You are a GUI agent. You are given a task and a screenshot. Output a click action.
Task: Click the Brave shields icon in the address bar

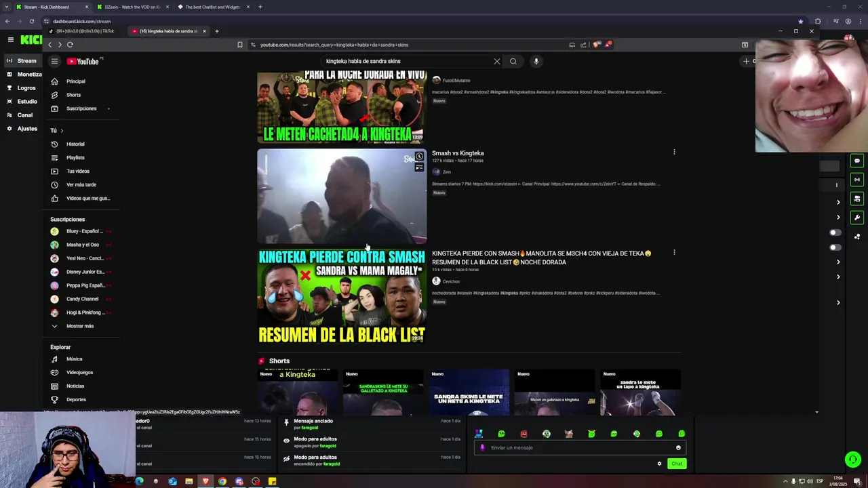(595, 45)
